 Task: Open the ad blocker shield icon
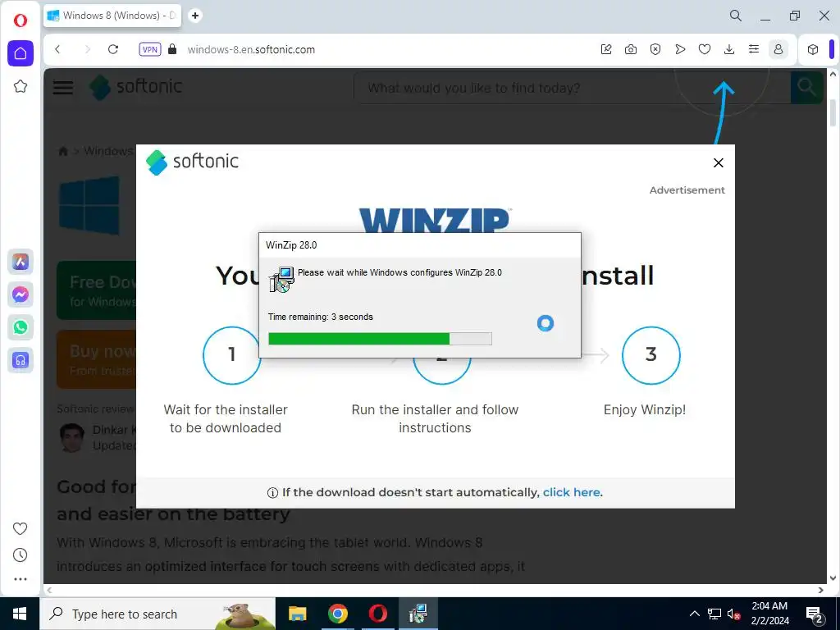(655, 49)
